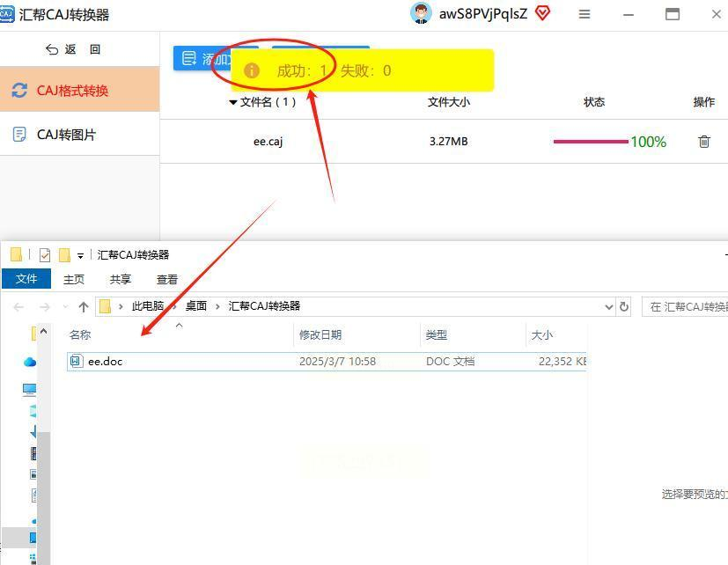Open the CAJ转图片 sidebar item

(79, 134)
